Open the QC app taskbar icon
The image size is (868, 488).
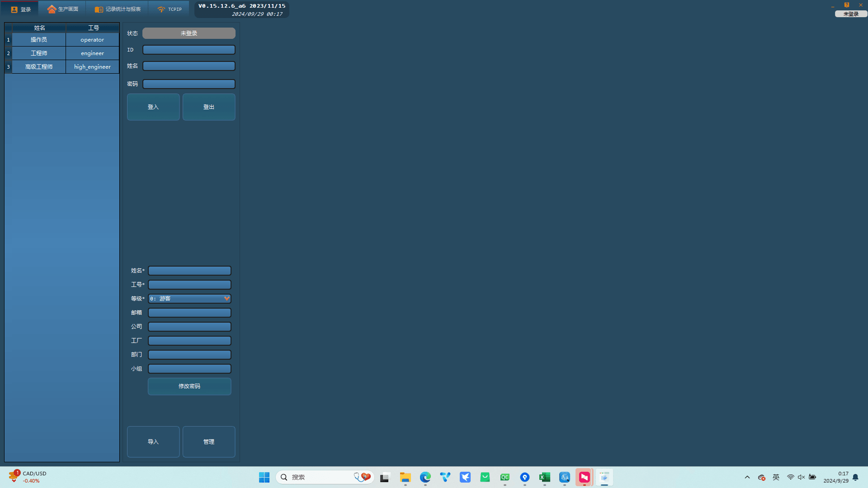(505, 477)
